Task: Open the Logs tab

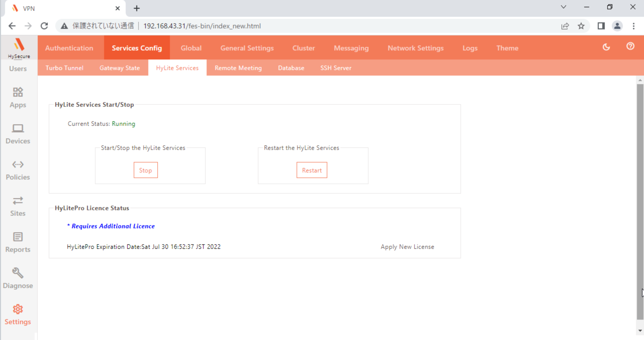Action: point(470,48)
